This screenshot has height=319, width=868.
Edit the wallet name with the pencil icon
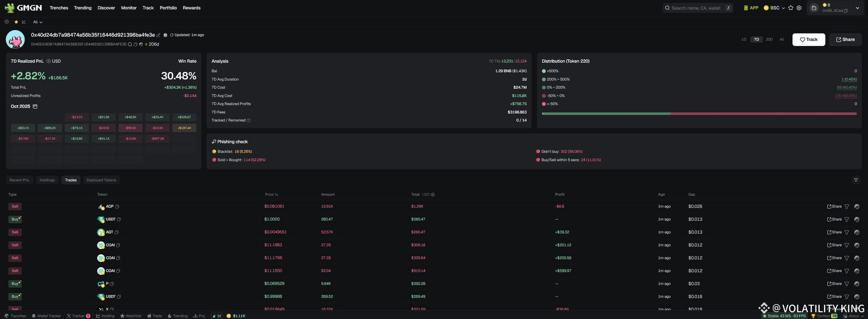pos(159,35)
